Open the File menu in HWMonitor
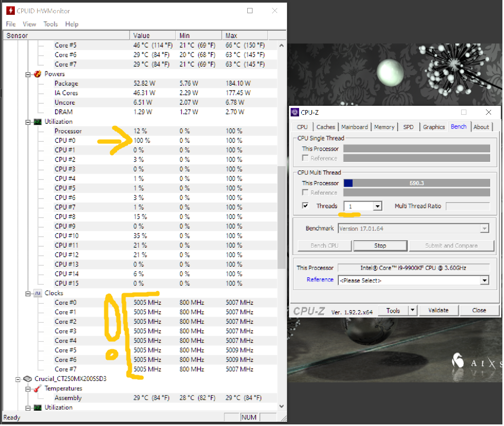504x426 pixels. [x=11, y=24]
